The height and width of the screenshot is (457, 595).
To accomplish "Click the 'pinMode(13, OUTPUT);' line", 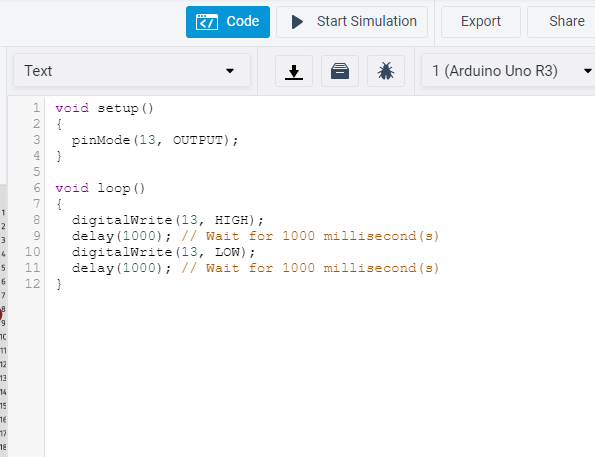I will [155, 140].
